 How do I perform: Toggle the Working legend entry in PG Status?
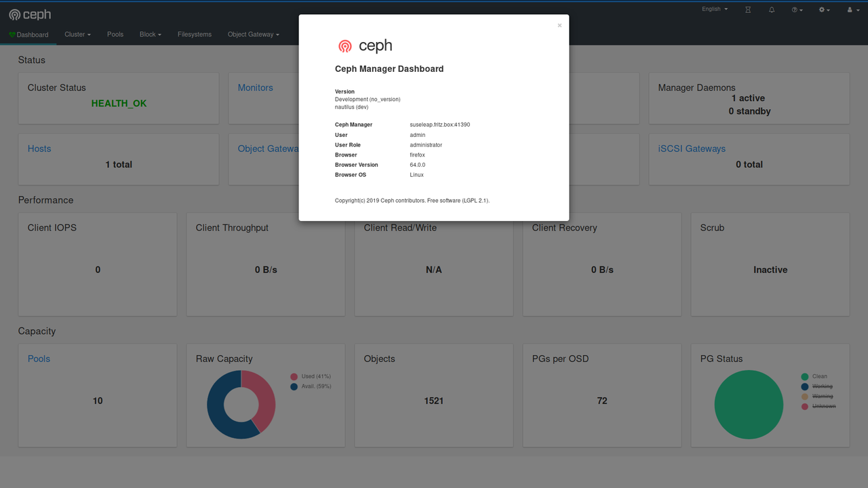point(817,386)
